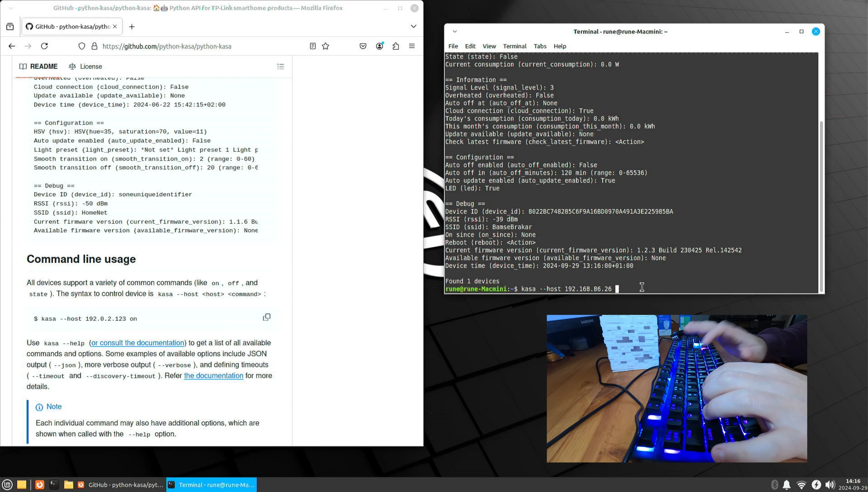
Task: Open the panel clock calendar
Action: pos(853,484)
